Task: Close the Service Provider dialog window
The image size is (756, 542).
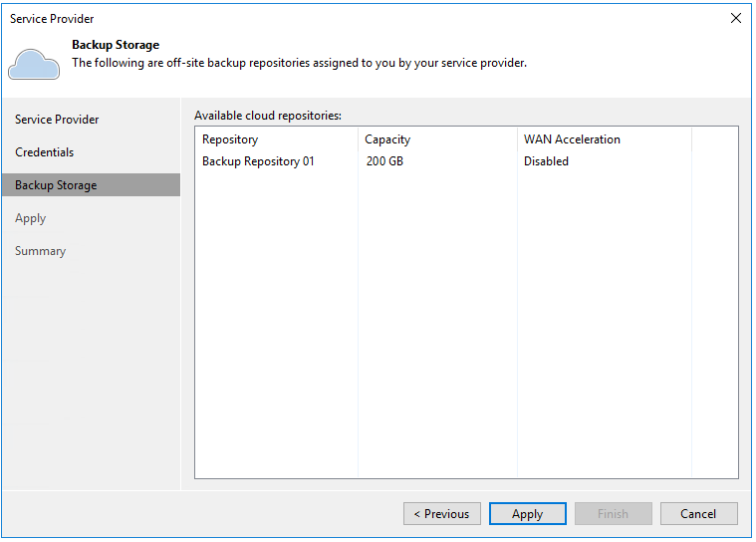Action: [736, 18]
